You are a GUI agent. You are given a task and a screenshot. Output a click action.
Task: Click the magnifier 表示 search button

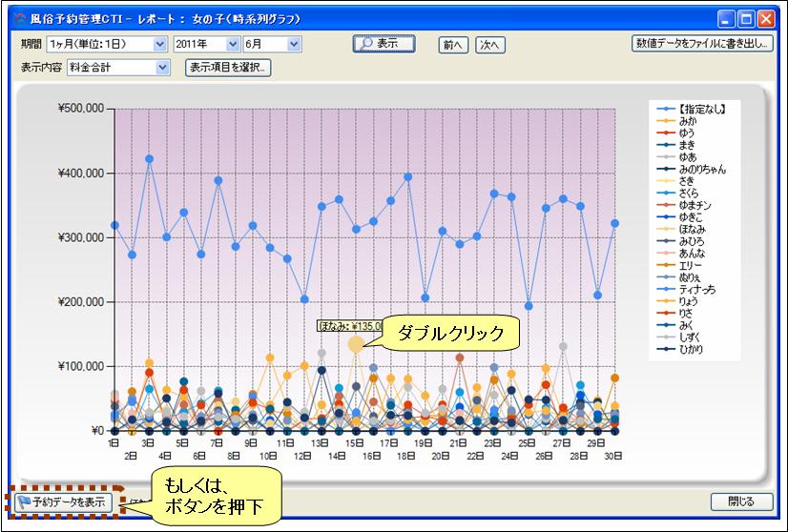coord(384,44)
